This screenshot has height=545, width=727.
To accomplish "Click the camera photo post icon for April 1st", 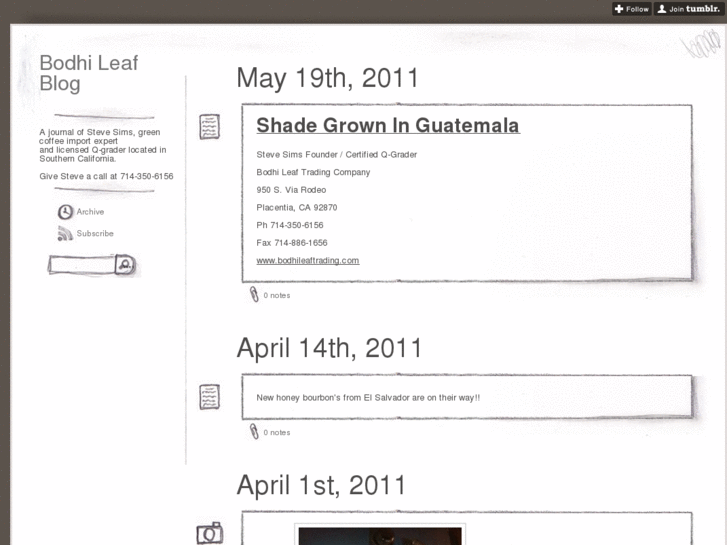I will (x=210, y=534).
